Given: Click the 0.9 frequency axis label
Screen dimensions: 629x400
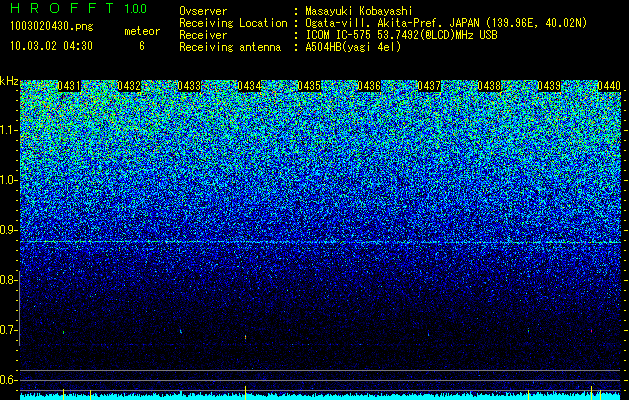Looking at the screenshot, I should point(8,230).
